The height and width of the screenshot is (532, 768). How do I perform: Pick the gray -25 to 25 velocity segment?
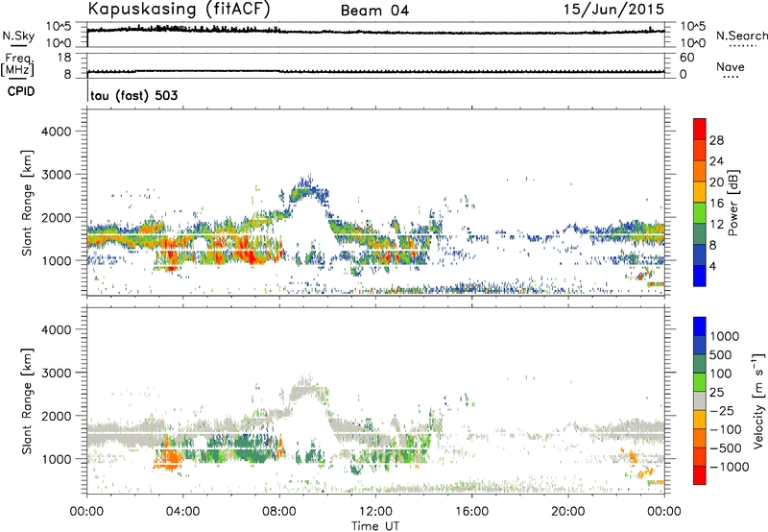[x=700, y=400]
